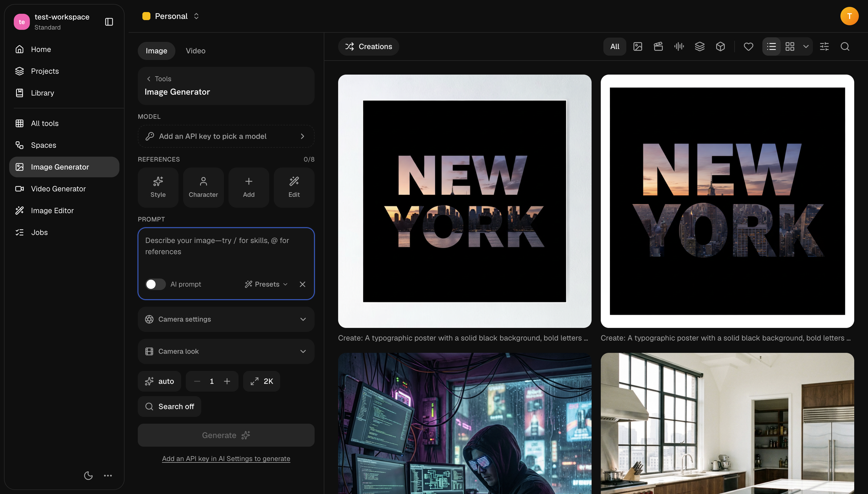Viewport: 868px width, 494px height.
Task: Go to Projects in the sidebar
Action: pyautogui.click(x=64, y=71)
